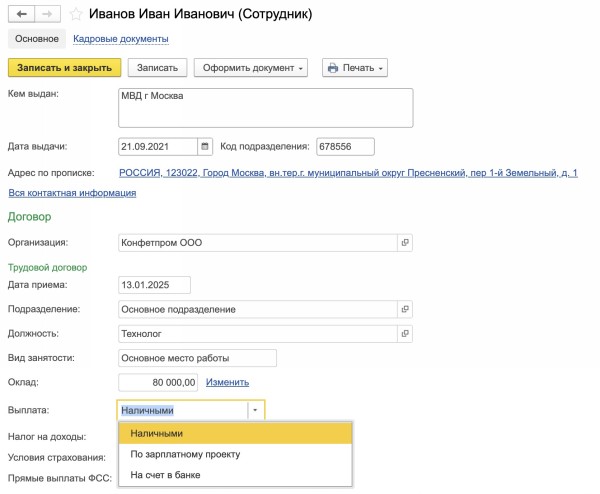Open the Должность field lookup icon
Image resolution: width=600 pixels, height=494 pixels.
click(405, 333)
